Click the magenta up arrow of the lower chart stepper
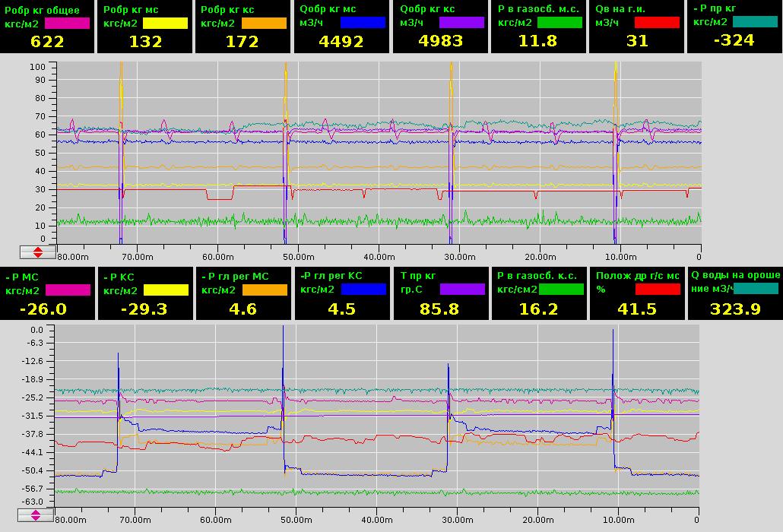The image size is (783, 532). [x=36, y=513]
